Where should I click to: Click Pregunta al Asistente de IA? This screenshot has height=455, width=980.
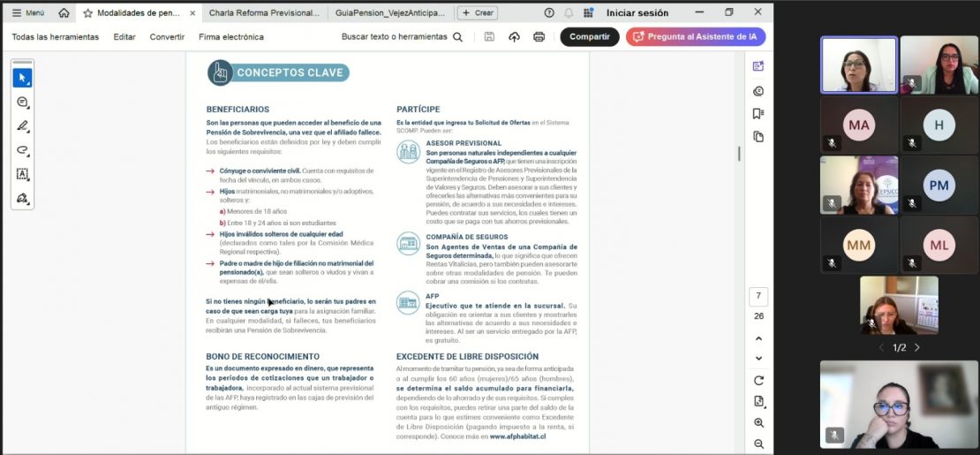695,37
